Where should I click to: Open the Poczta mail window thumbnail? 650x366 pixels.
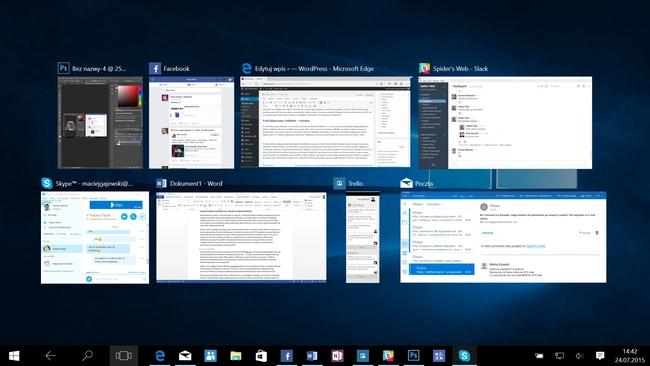click(503, 237)
